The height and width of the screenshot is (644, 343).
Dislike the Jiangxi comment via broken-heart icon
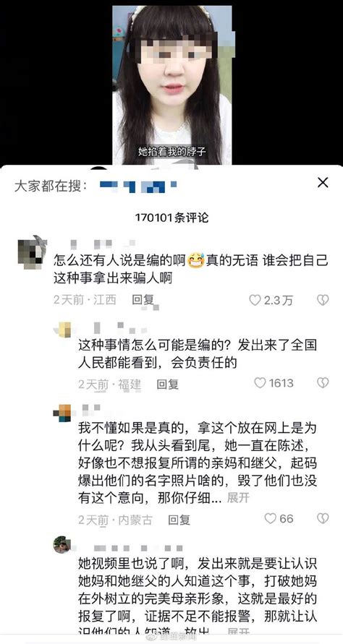[323, 300]
